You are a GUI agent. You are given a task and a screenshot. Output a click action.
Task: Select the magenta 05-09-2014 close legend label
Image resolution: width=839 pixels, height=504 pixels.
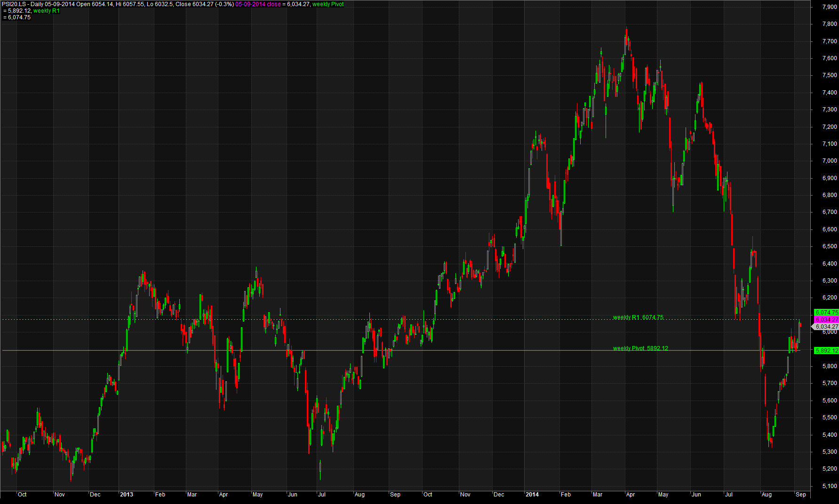click(x=258, y=4)
